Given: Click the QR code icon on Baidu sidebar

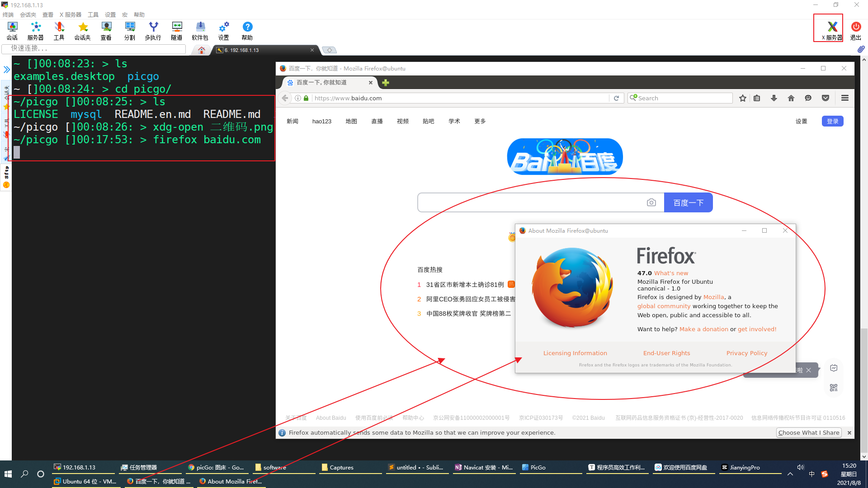Looking at the screenshot, I should click(834, 388).
